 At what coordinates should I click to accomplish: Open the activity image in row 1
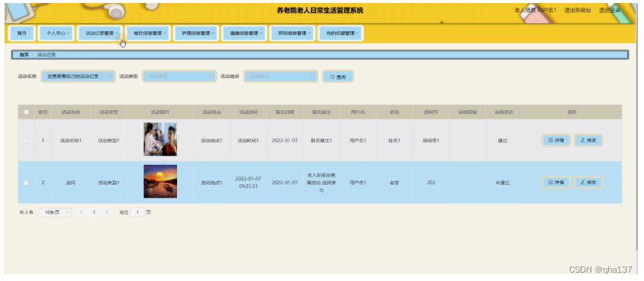pyautogui.click(x=160, y=139)
